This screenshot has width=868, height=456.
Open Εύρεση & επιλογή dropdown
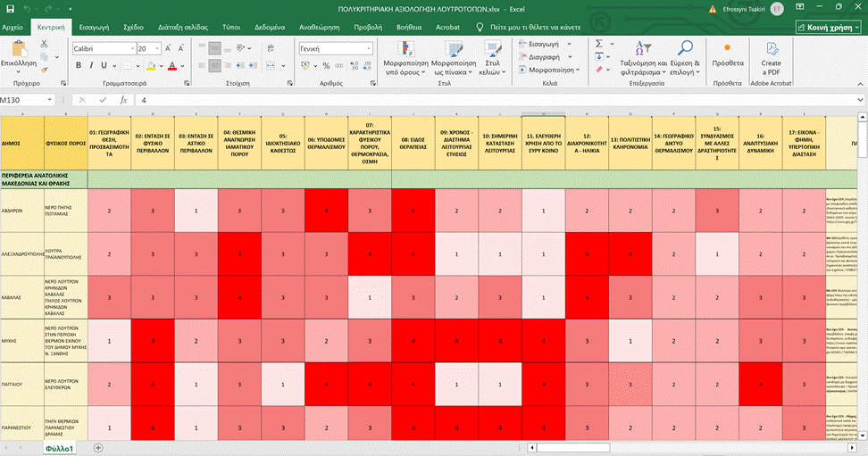(x=685, y=58)
